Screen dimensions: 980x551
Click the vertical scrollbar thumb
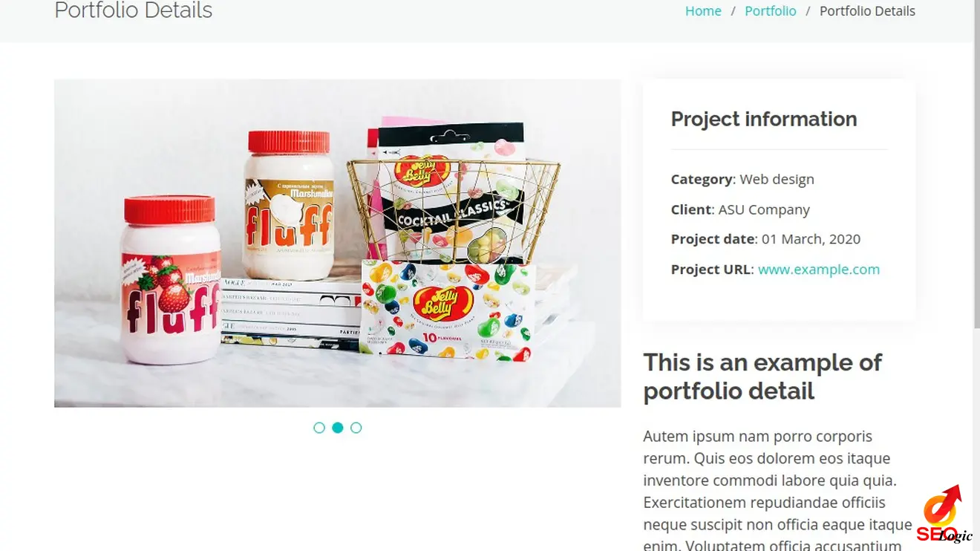(977, 163)
